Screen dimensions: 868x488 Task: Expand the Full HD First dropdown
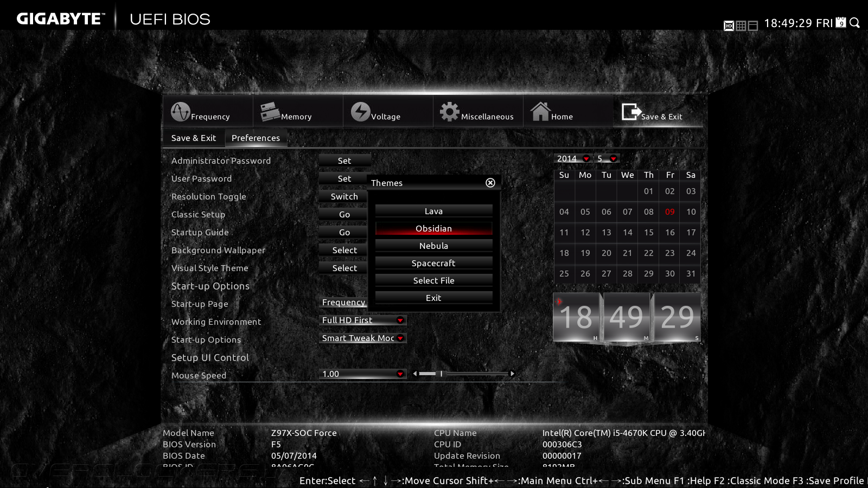tap(362, 320)
